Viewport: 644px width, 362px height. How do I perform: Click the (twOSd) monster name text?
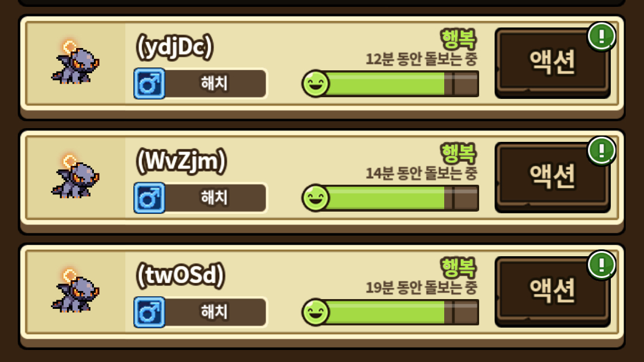click(181, 275)
